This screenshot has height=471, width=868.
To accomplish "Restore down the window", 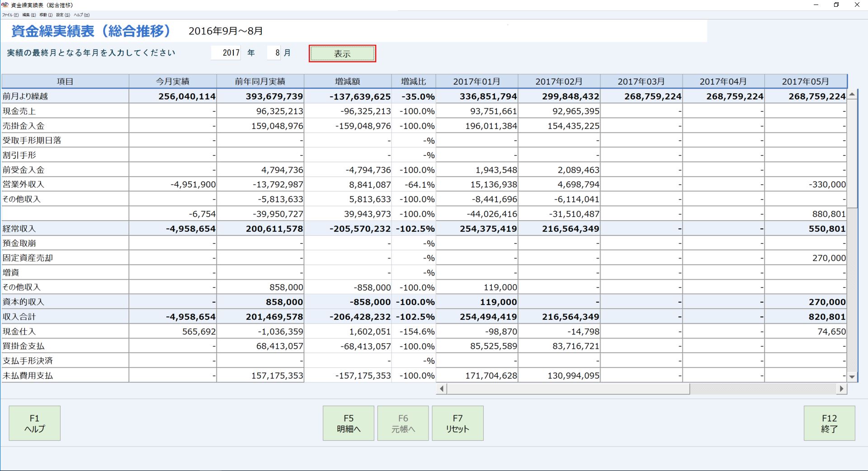I will pos(836,5).
